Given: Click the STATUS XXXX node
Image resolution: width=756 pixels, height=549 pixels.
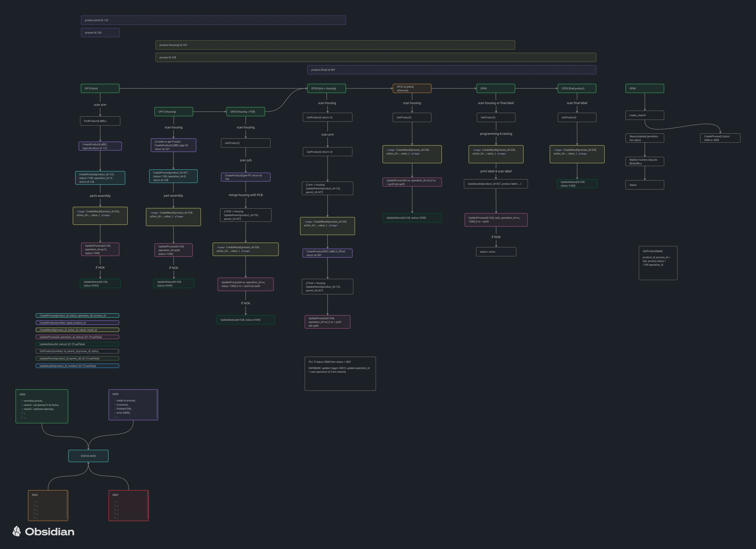Looking at the screenshot, I should tap(88, 456).
